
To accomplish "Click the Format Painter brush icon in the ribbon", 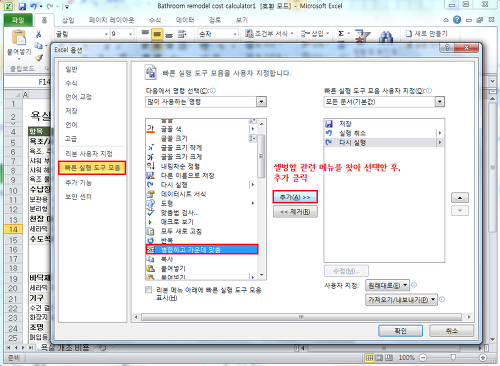I will pyautogui.click(x=39, y=58).
